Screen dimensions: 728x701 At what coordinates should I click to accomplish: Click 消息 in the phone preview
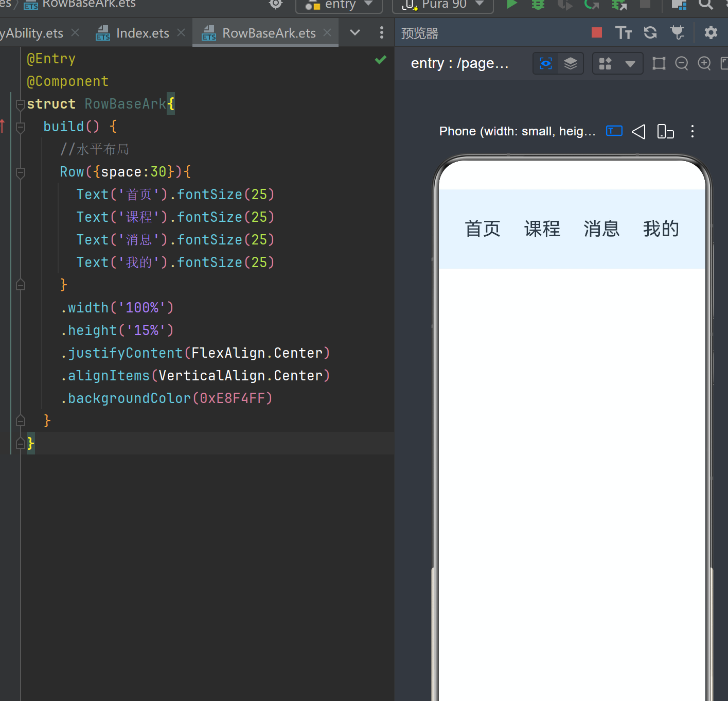(x=601, y=229)
